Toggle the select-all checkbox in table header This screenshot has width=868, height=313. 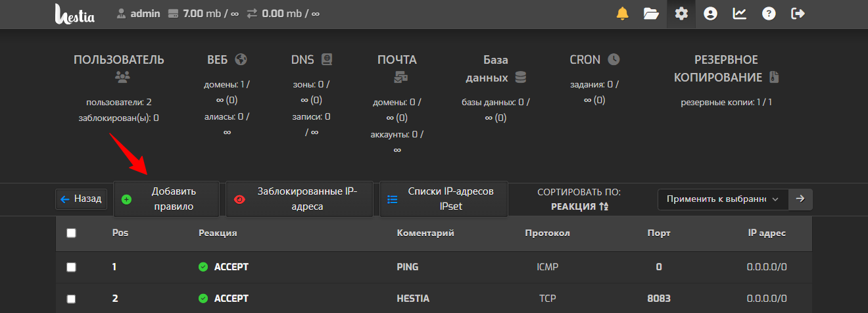[x=71, y=233]
